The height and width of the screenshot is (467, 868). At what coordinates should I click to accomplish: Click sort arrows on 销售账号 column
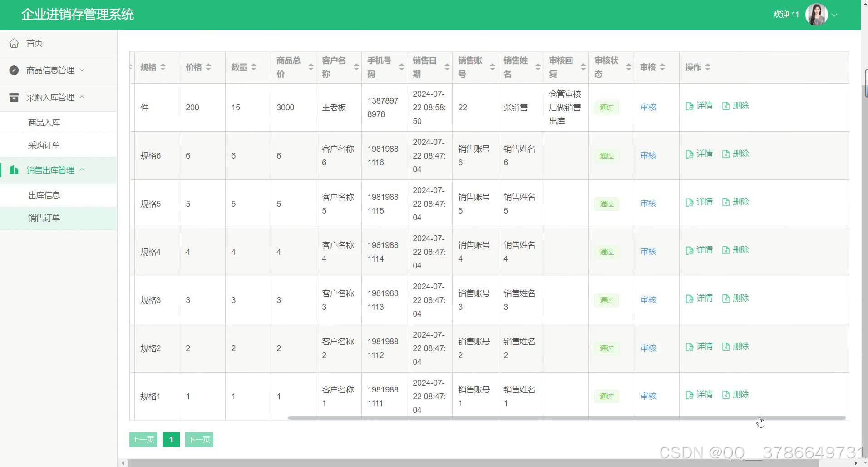493,67
